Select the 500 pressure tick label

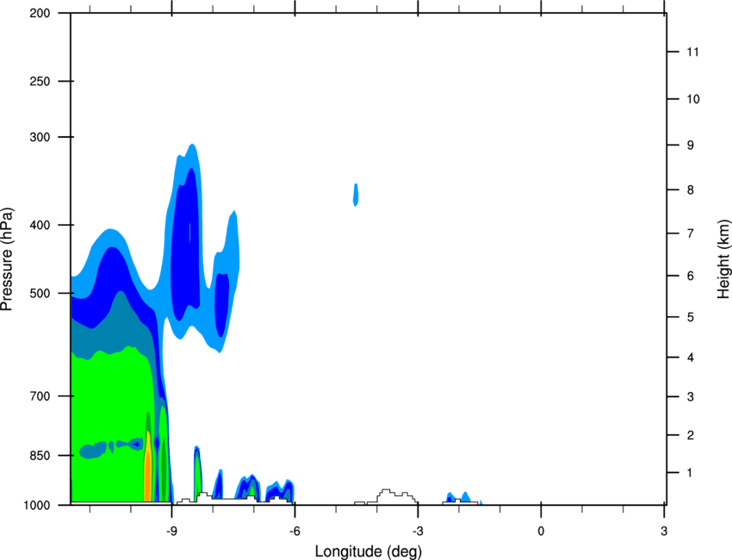point(40,293)
